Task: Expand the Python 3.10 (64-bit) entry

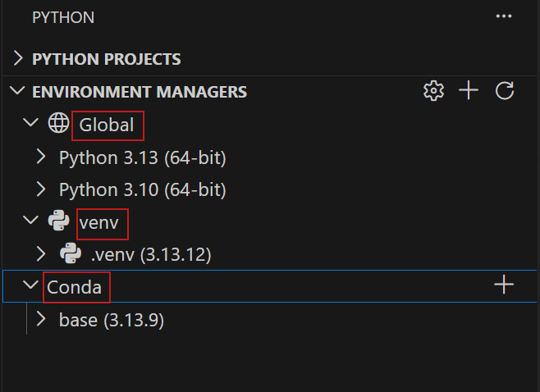Action: pos(41,189)
